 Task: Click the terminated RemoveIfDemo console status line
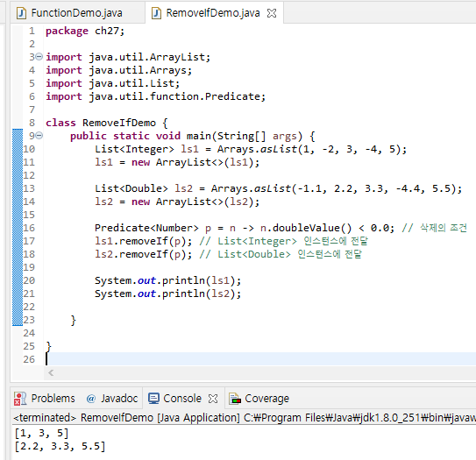pyautogui.click(x=245, y=418)
